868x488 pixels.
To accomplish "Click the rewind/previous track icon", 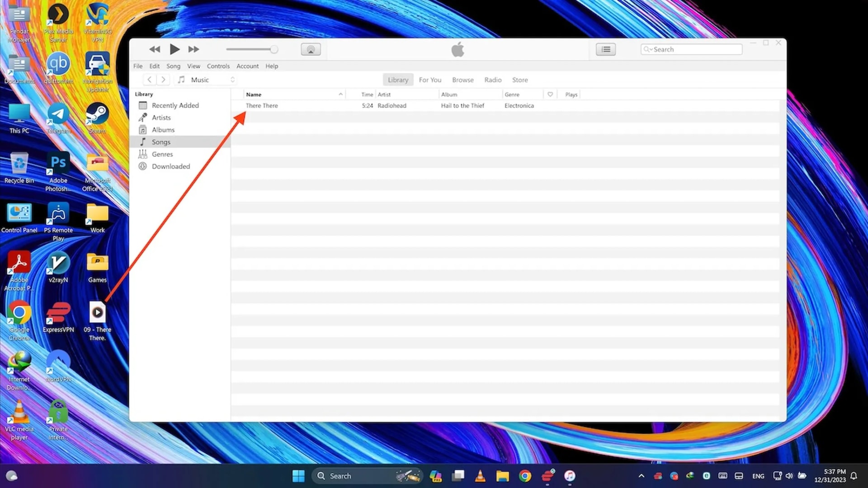I will (x=155, y=49).
